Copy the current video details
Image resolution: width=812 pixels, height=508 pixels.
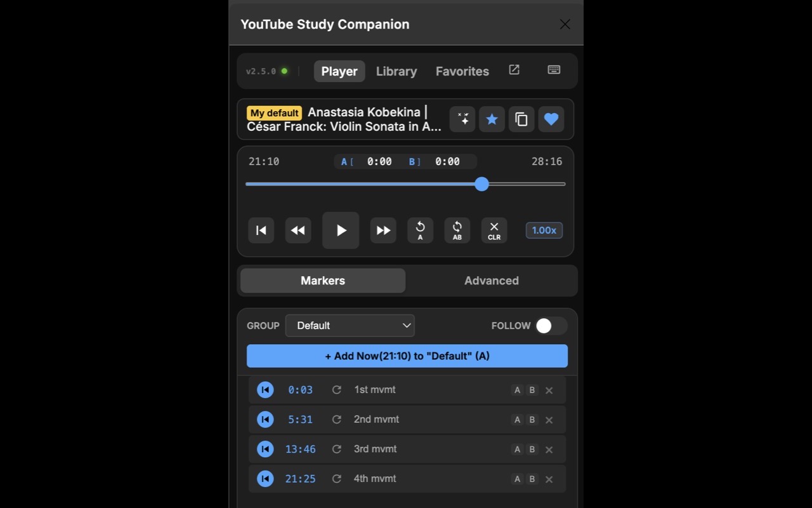coord(521,119)
